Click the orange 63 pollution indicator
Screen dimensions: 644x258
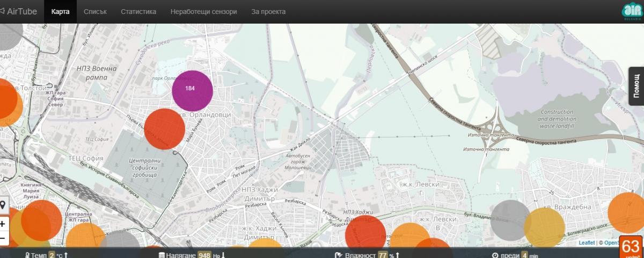pyautogui.click(x=631, y=247)
